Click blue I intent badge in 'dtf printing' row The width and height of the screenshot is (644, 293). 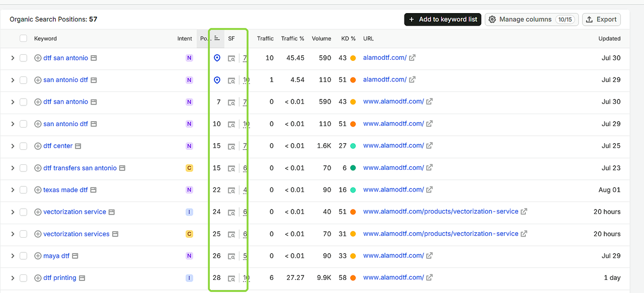tap(189, 278)
